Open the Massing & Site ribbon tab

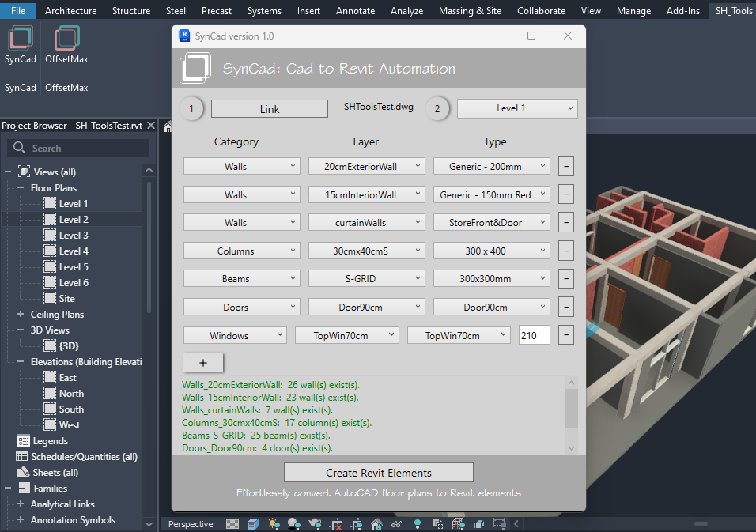click(x=470, y=10)
